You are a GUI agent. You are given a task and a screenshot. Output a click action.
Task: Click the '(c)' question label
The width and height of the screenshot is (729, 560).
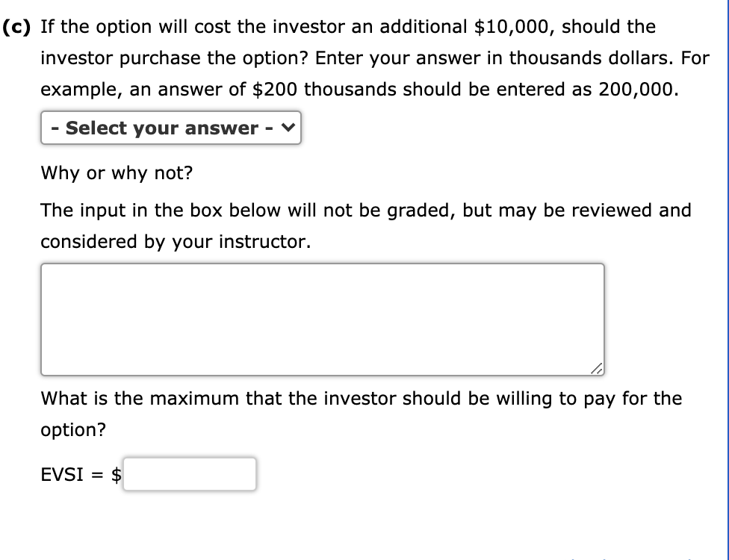[16, 26]
